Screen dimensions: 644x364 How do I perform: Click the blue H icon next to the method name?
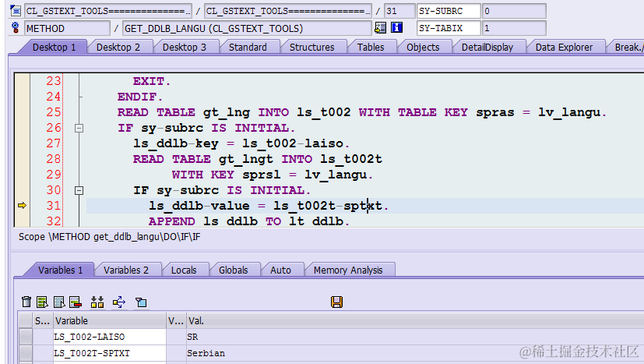[x=396, y=27]
